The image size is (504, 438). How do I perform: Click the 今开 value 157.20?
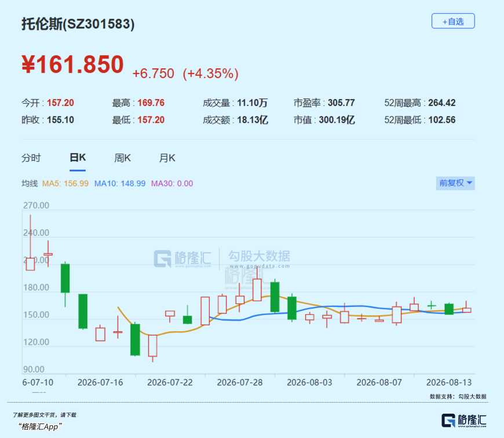[60, 103]
